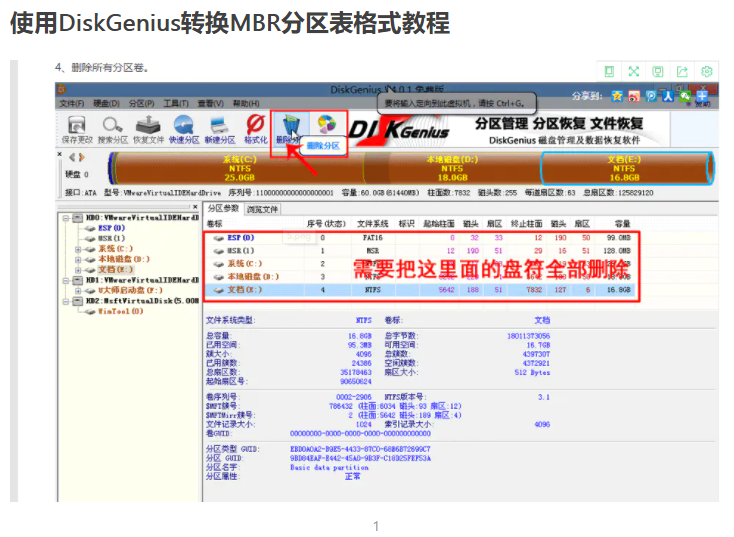Select WinTool(0) in the disk tree
The image size is (734, 537).
pos(120,311)
